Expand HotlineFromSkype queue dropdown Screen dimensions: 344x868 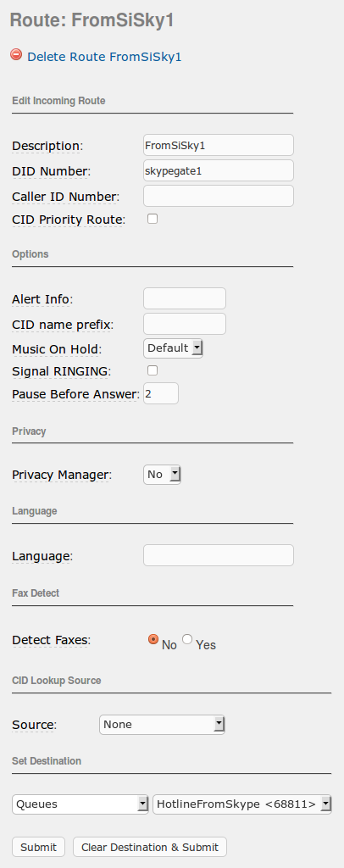242,804
